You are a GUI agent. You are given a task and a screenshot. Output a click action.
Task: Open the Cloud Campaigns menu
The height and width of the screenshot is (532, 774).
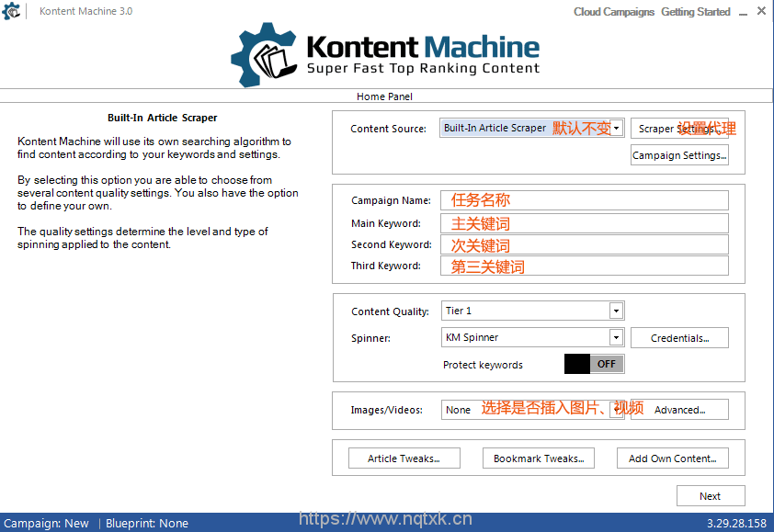(613, 12)
